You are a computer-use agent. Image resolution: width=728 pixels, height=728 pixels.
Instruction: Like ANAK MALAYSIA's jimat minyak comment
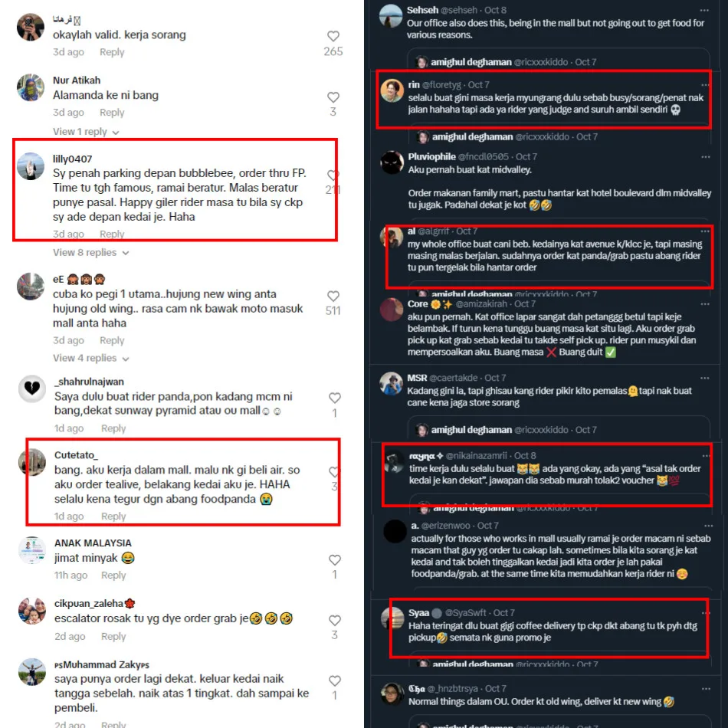[x=334, y=560]
